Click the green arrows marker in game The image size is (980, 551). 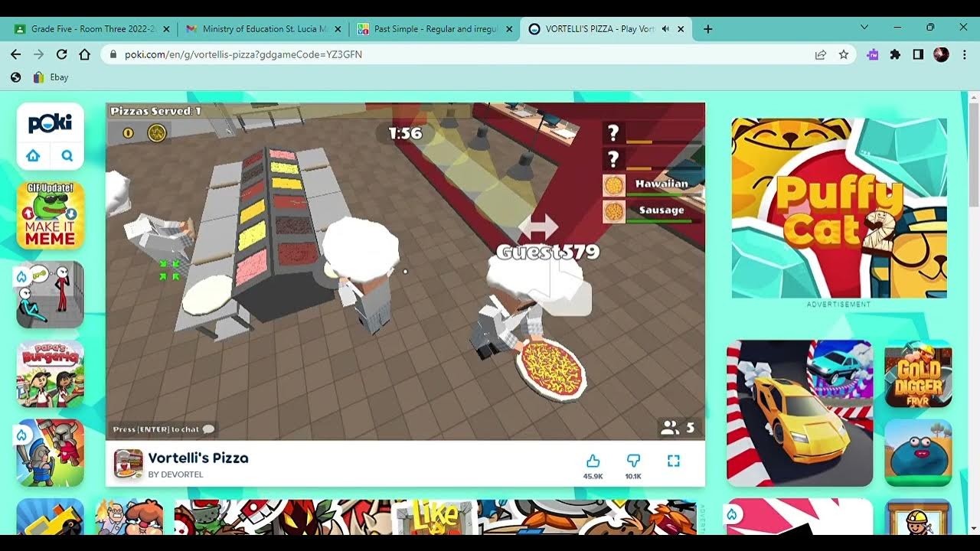(x=169, y=269)
